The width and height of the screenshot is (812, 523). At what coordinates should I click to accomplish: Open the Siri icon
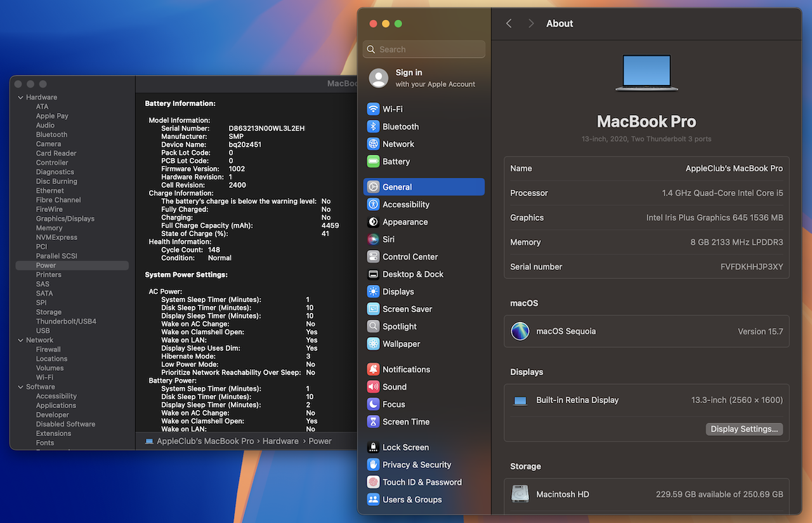pyautogui.click(x=373, y=239)
